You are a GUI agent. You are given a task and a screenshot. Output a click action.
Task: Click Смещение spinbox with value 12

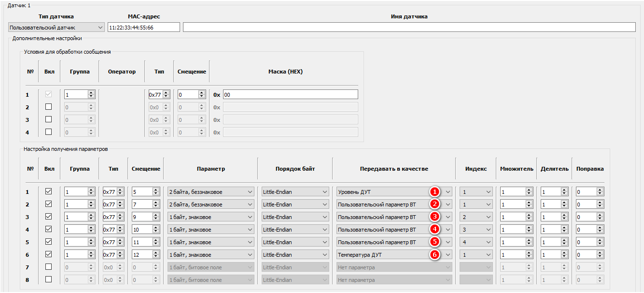coord(145,255)
